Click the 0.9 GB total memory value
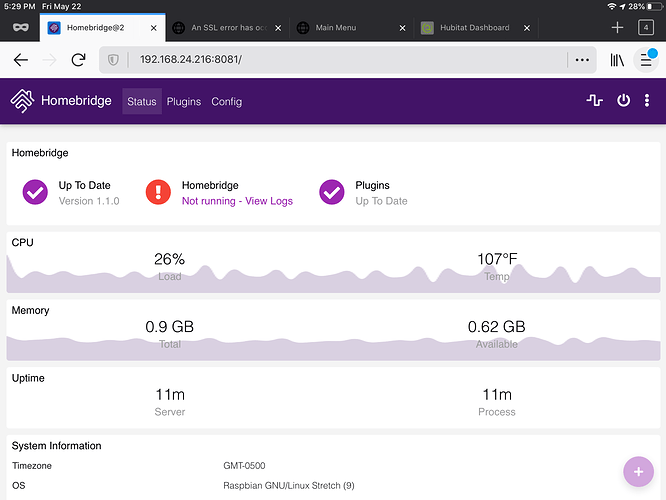The image size is (666, 500). coord(169,327)
